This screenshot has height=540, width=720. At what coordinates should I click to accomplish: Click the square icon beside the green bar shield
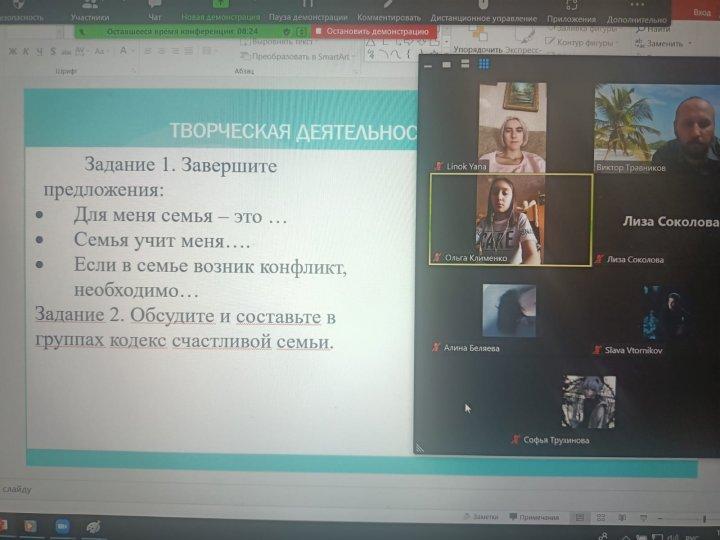point(302,32)
